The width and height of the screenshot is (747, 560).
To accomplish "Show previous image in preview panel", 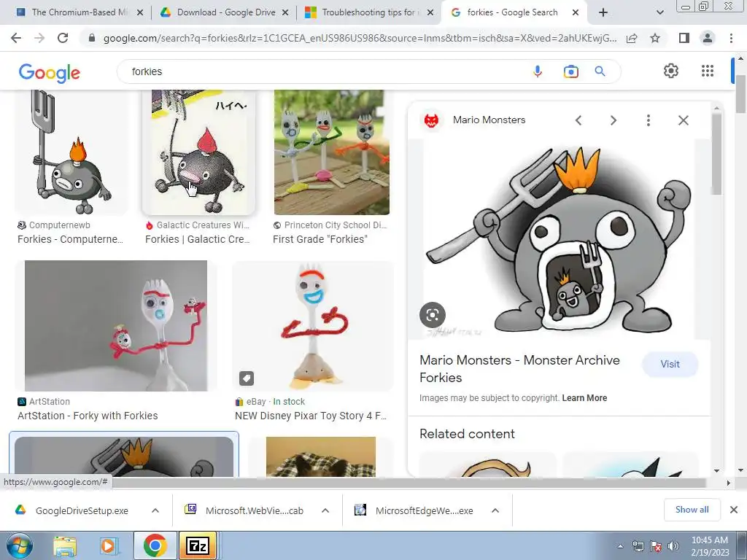I will coord(578,120).
